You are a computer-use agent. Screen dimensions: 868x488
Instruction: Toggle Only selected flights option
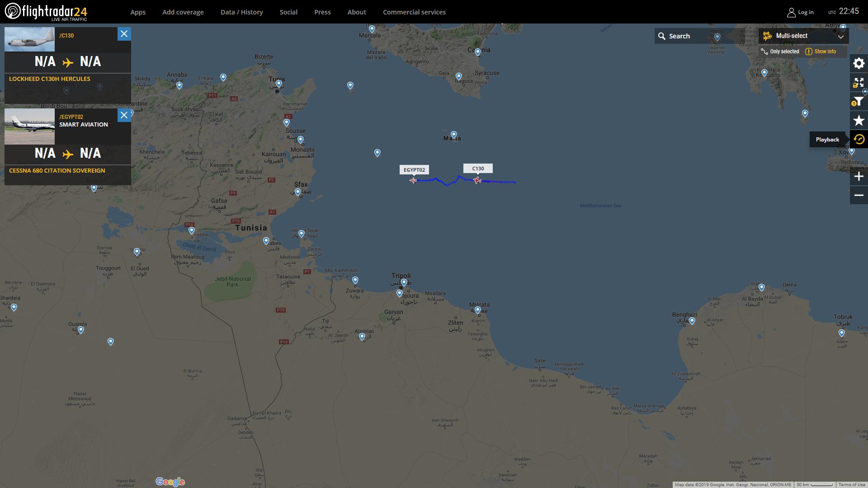pos(780,52)
